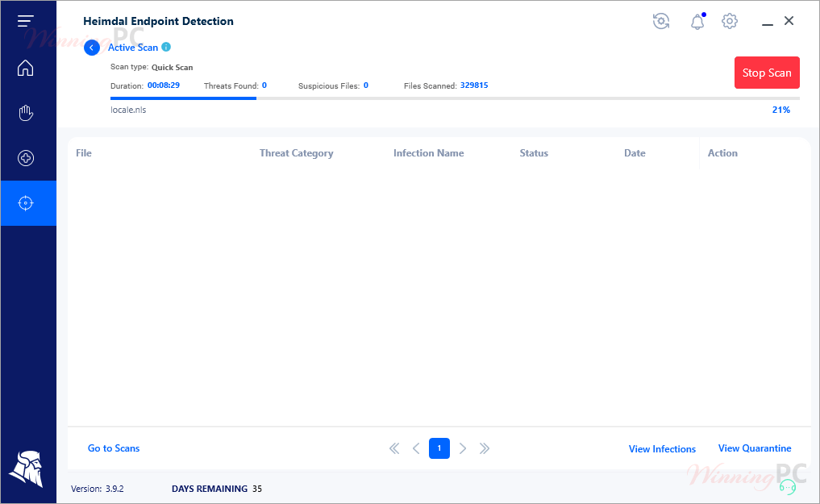This screenshot has width=820, height=504.
Task: Expand the hamburger sidebar menu
Action: tap(25, 21)
